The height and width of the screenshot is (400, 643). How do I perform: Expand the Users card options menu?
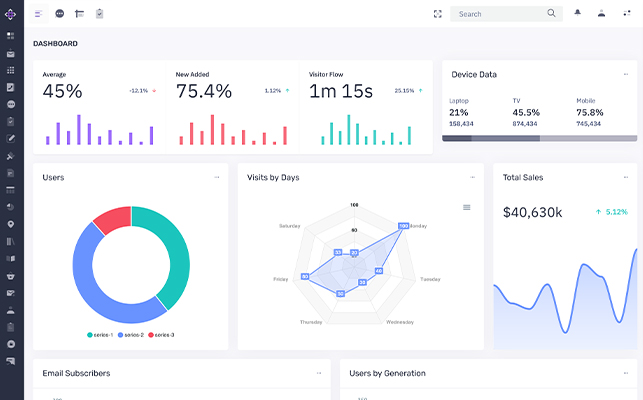217,177
